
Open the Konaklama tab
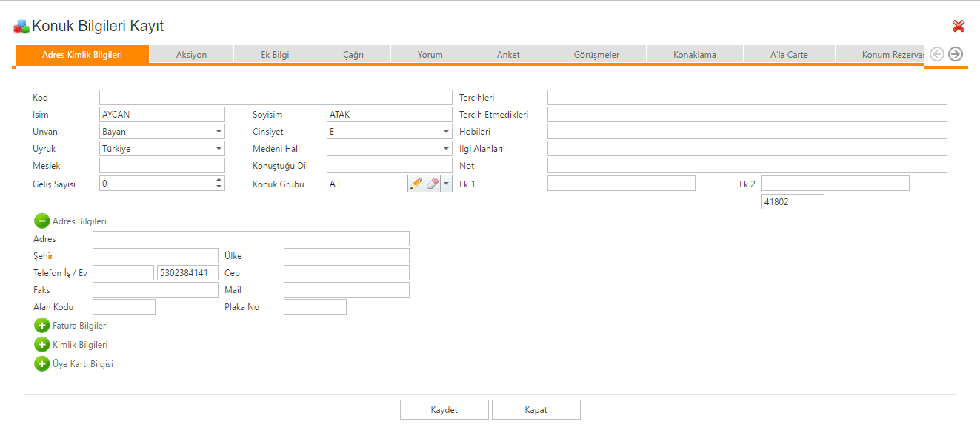[694, 55]
